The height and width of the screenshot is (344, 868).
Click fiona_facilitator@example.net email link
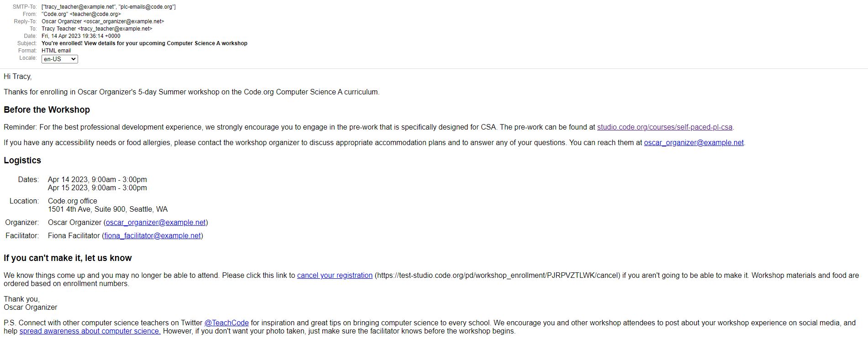click(x=153, y=236)
